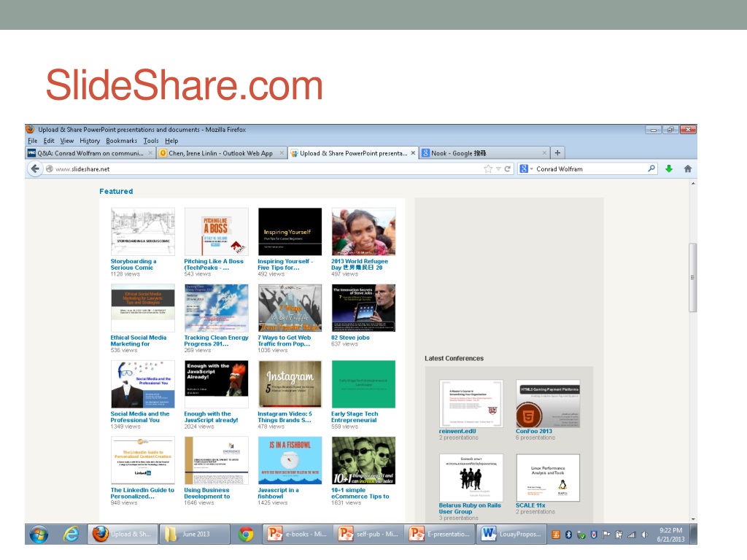Viewport: 747px width, 560px height.
Task: Switch to E-presentatio PowerPoint taskbar item
Action: 440,534
